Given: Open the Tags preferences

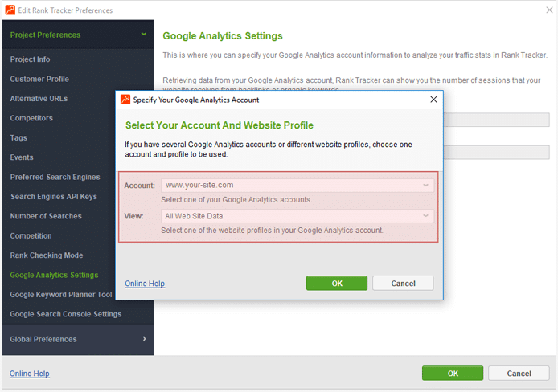Looking at the screenshot, I should (x=18, y=137).
